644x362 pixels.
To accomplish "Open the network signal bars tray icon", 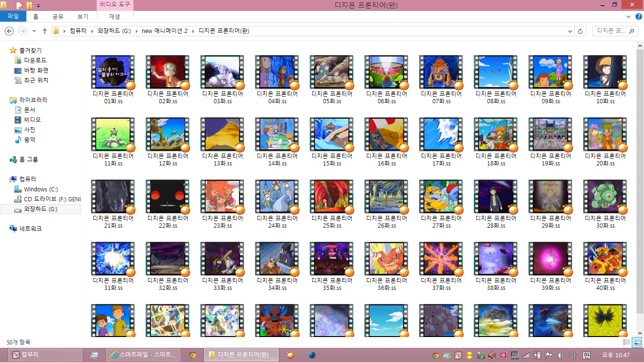I will 526,355.
